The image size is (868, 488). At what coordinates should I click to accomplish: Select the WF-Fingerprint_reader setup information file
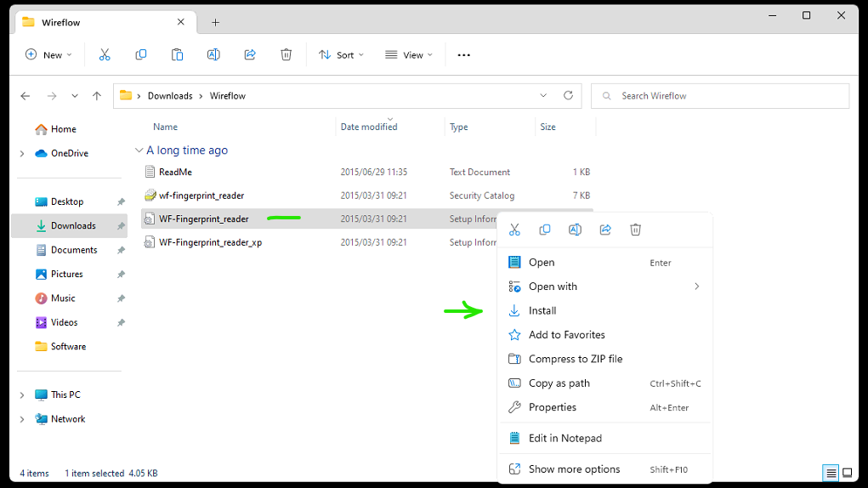pos(204,219)
